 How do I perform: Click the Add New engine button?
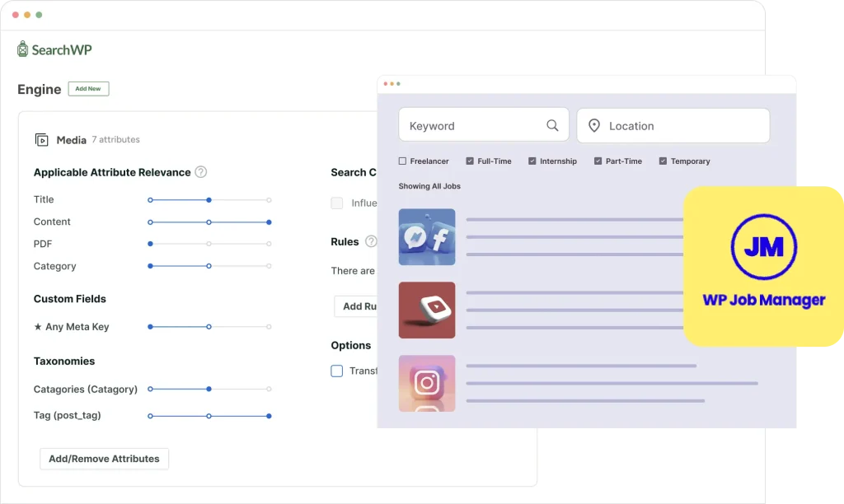point(88,89)
